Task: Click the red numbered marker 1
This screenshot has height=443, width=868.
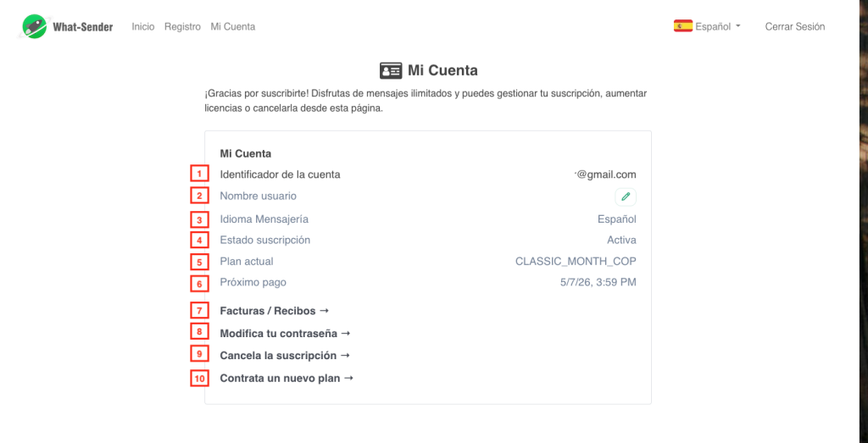Action: pos(198,174)
